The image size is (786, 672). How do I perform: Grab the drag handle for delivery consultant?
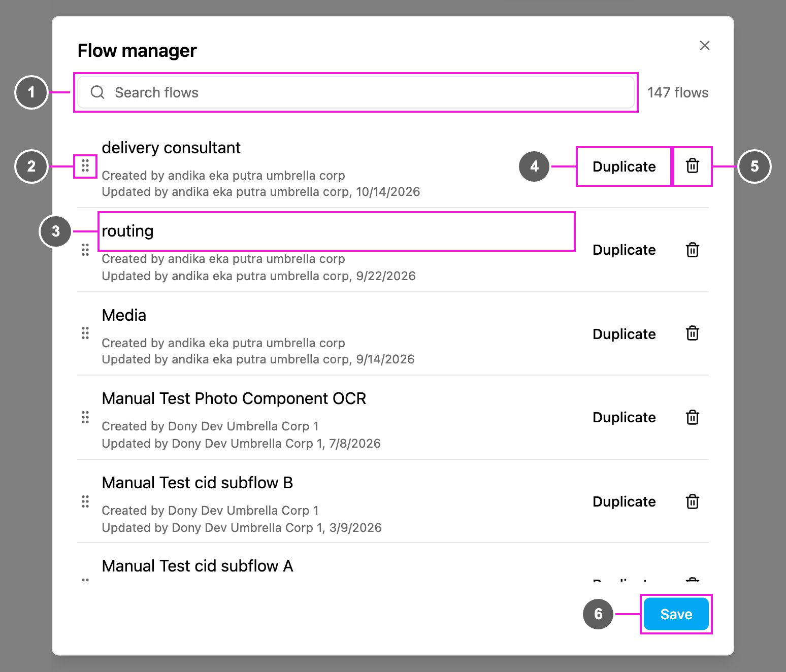pyautogui.click(x=85, y=165)
